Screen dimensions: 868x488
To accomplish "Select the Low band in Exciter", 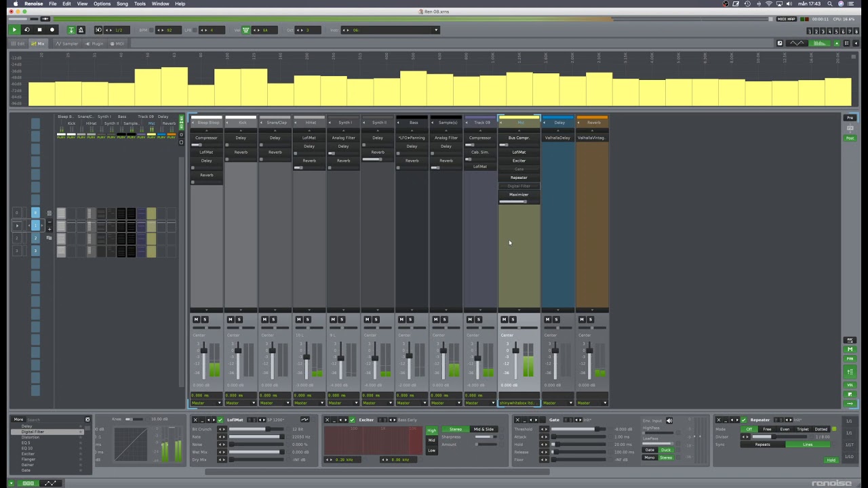I will click(x=432, y=450).
